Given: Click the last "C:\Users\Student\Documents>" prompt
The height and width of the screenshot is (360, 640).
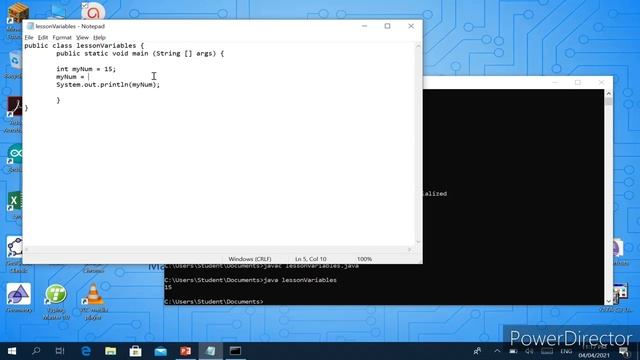Looking at the screenshot, I should 214,302.
